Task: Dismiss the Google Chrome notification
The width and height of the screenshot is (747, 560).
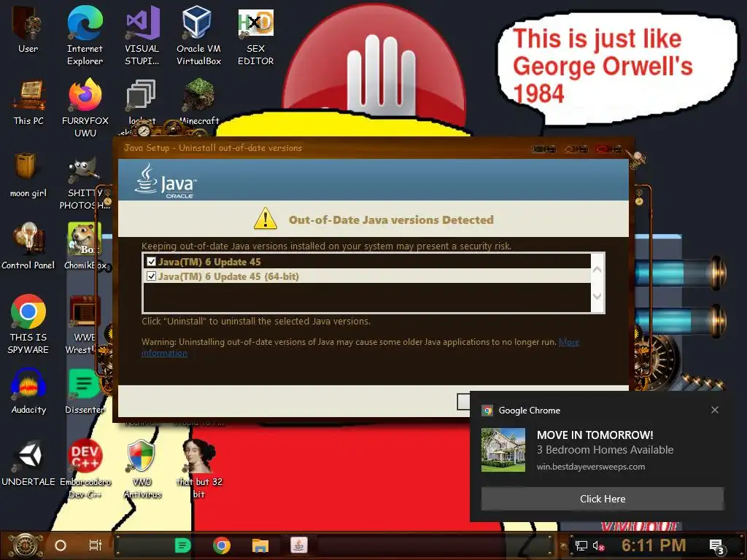Action: (715, 410)
